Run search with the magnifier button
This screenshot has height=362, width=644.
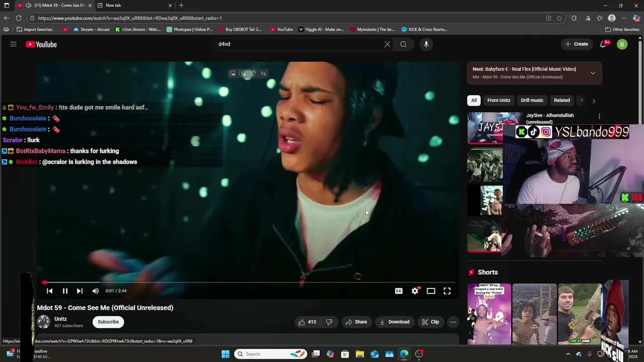point(404,44)
